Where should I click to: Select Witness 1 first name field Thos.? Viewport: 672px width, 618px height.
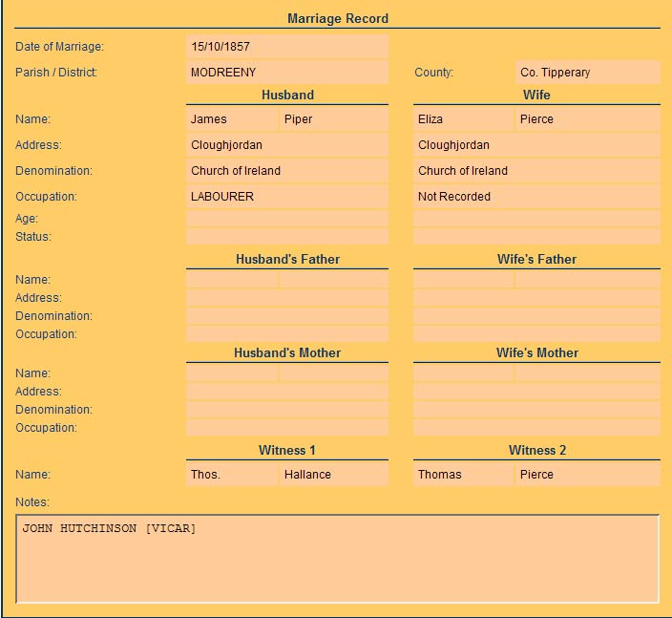coord(232,475)
